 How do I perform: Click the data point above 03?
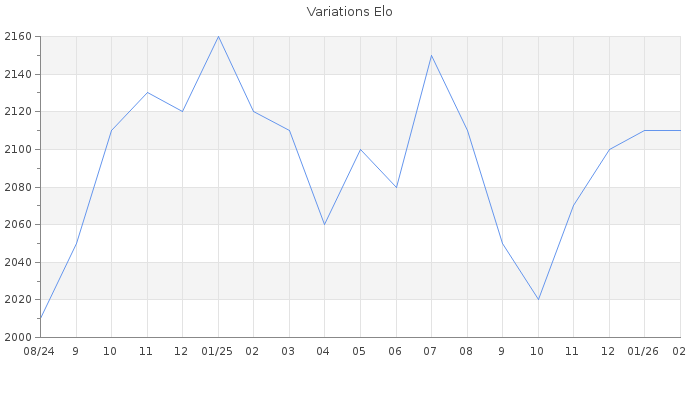[x=289, y=130]
